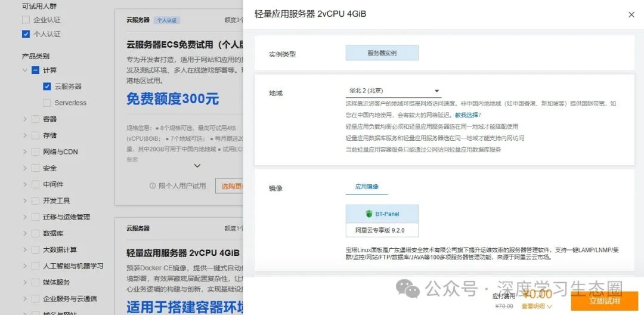Expand the 数据库 category arrow
Image resolution: width=644 pixels, height=315 pixels.
pyautogui.click(x=24, y=233)
